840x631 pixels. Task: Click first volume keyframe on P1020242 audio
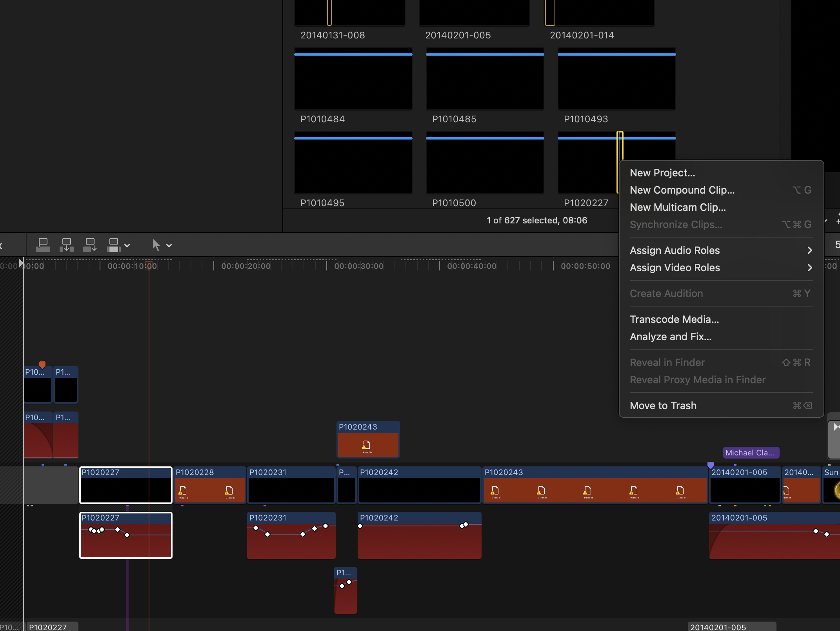pos(360,526)
